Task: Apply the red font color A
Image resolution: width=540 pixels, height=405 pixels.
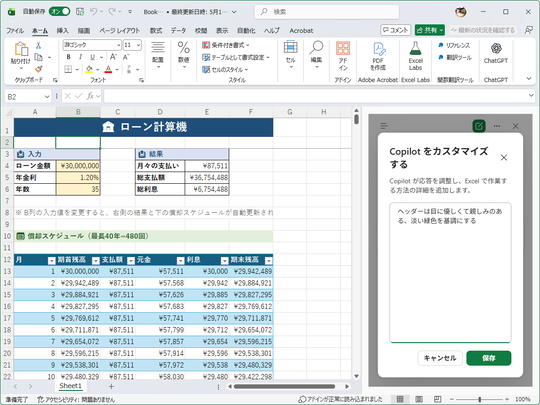Action: pos(108,70)
